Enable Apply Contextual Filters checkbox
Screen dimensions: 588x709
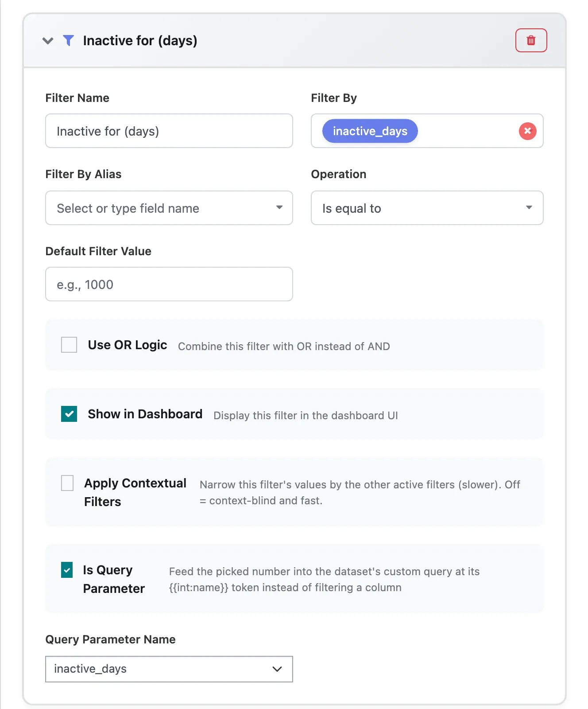67,483
